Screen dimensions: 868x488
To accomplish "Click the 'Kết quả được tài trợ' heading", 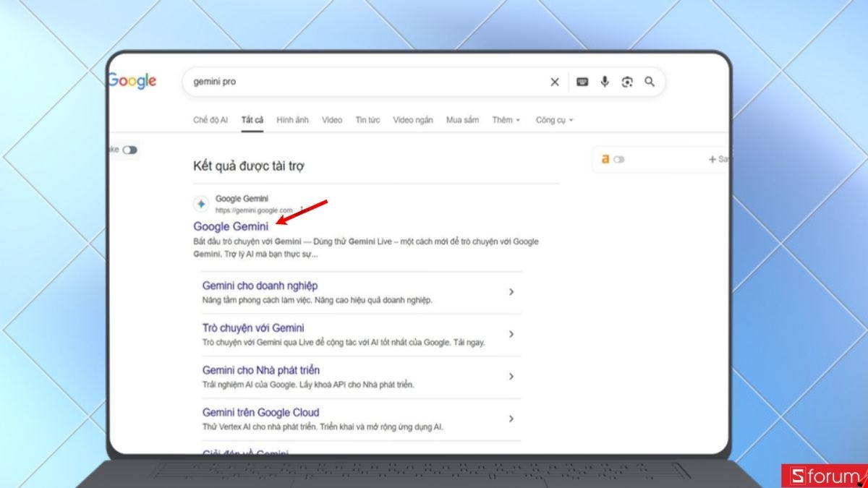I will [x=249, y=166].
